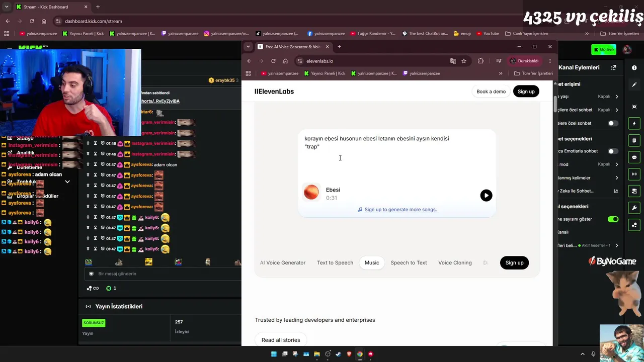The width and height of the screenshot is (644, 362).
Task: Open Chrome menu in ElevenLabs window
Action: (550, 61)
